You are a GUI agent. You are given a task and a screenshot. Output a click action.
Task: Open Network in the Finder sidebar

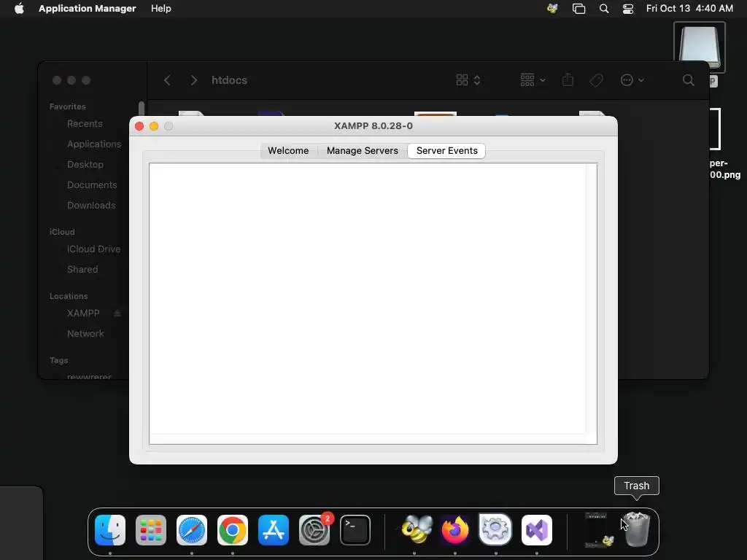[85, 334]
